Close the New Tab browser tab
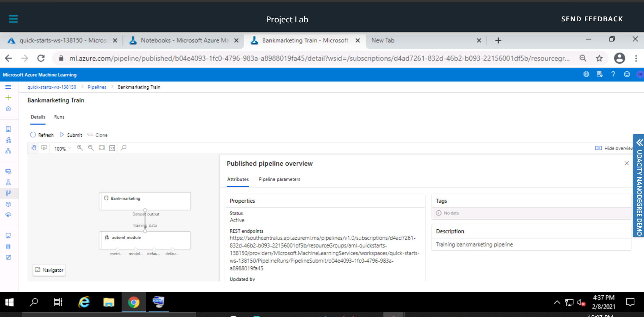 coord(479,41)
